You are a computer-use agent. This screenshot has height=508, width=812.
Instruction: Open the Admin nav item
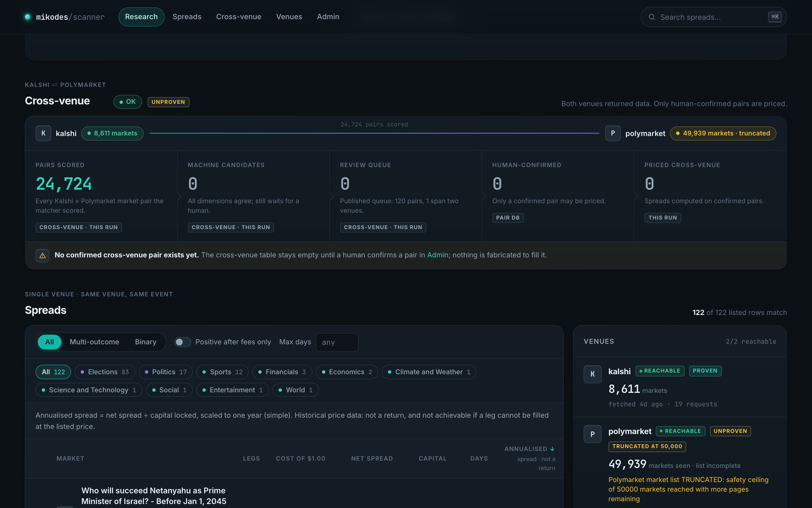[x=328, y=17]
